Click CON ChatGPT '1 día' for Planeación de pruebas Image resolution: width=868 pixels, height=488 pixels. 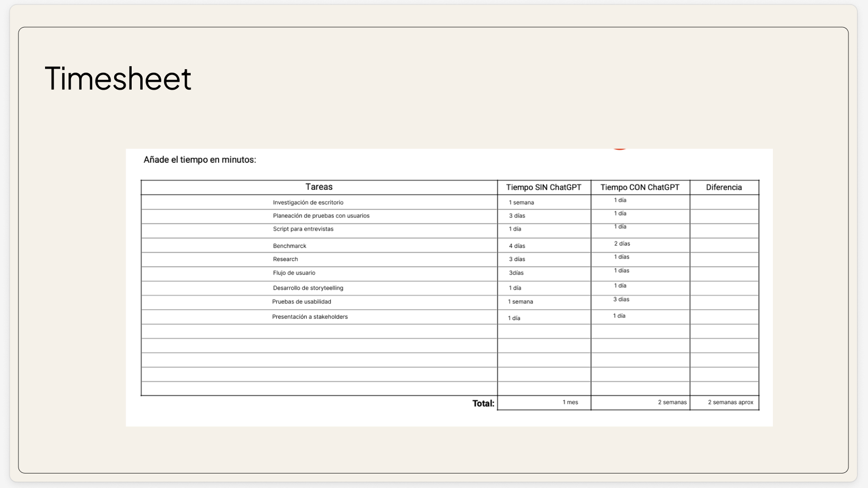(x=620, y=213)
